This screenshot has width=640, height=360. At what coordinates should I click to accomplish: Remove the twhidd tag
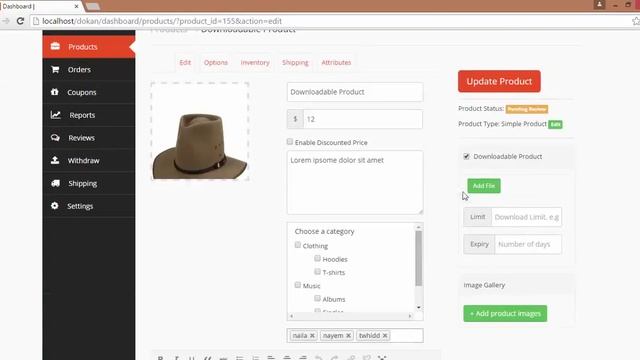click(385, 336)
